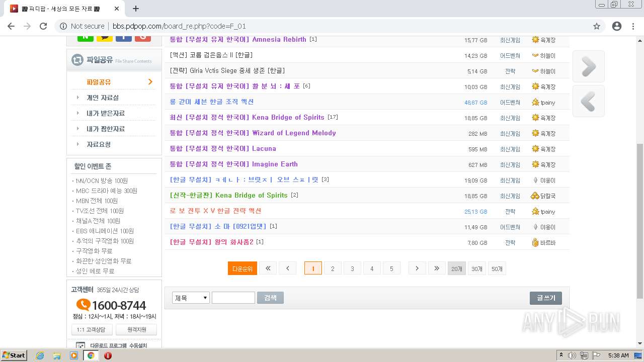Screen dimensions: 644x362
Task: Open 구작영화 무료 link
Action: [94, 251]
